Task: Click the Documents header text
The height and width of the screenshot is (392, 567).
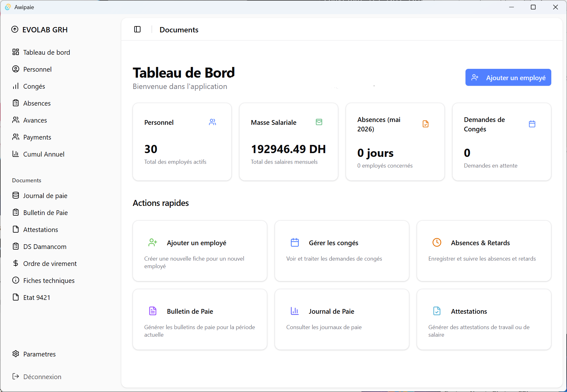Action: (x=179, y=30)
